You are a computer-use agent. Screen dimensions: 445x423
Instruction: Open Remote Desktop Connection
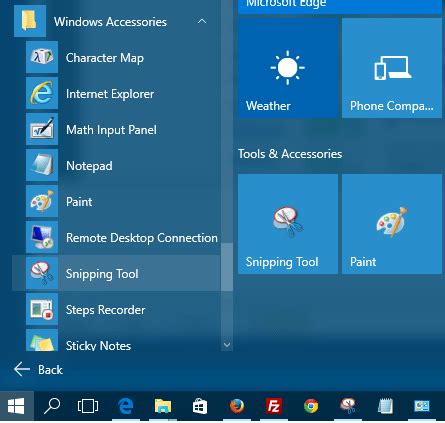pos(116,238)
